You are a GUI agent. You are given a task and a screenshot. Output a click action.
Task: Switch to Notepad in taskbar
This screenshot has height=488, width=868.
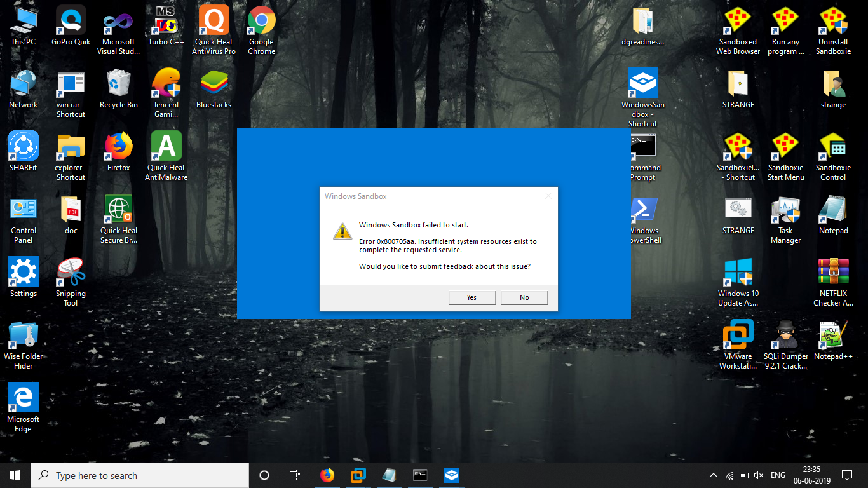coord(389,475)
